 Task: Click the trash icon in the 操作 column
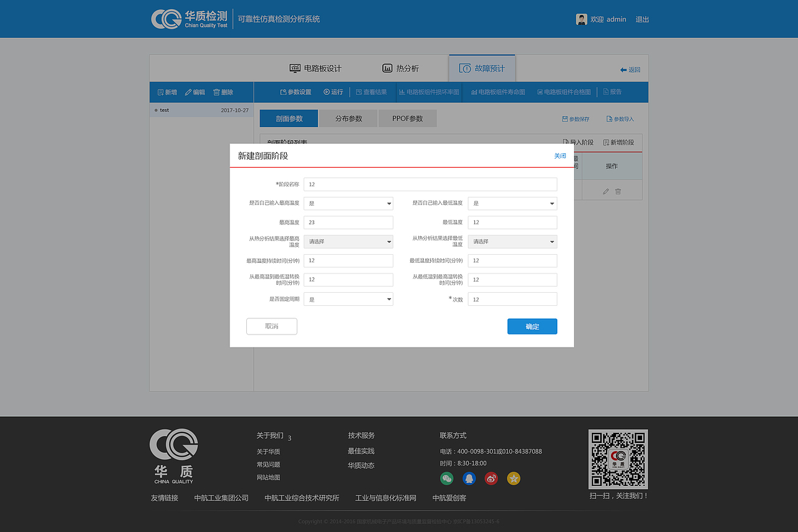pyautogui.click(x=618, y=191)
